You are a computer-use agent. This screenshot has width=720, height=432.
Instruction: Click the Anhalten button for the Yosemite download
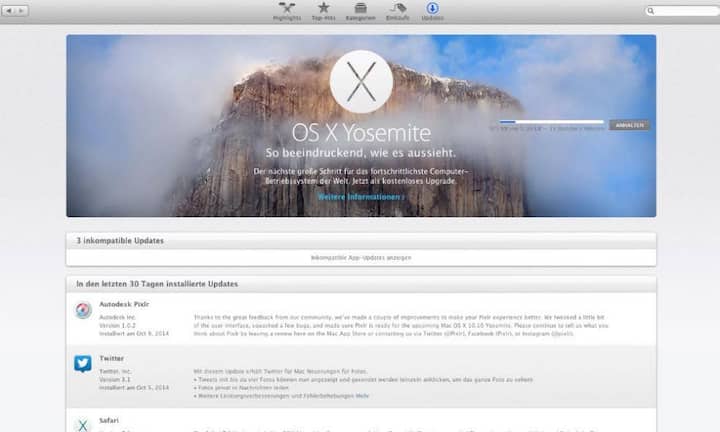630,125
